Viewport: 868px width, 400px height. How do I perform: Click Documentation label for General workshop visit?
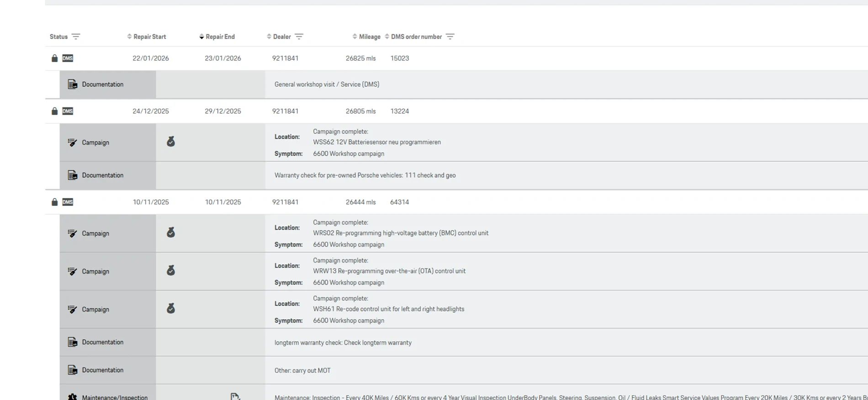click(x=103, y=84)
